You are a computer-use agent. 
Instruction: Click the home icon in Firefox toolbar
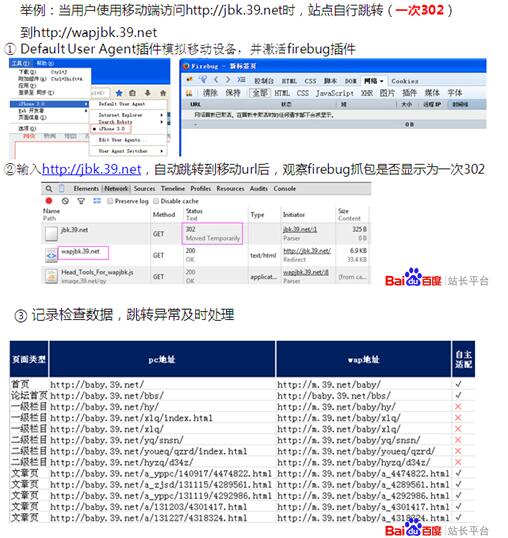(x=163, y=93)
